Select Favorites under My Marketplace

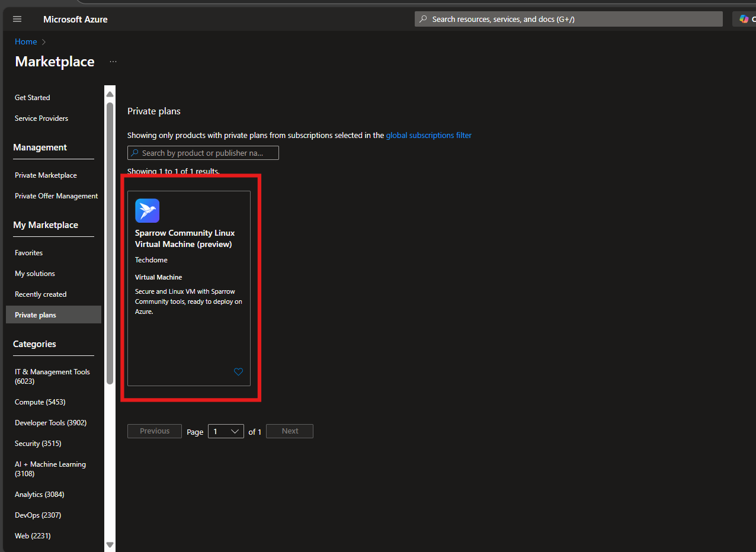click(x=29, y=253)
